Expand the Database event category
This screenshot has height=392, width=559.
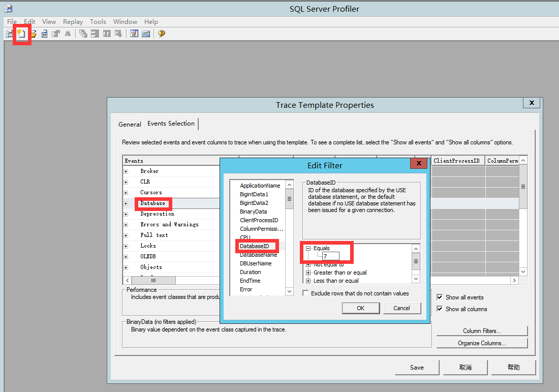pos(126,204)
